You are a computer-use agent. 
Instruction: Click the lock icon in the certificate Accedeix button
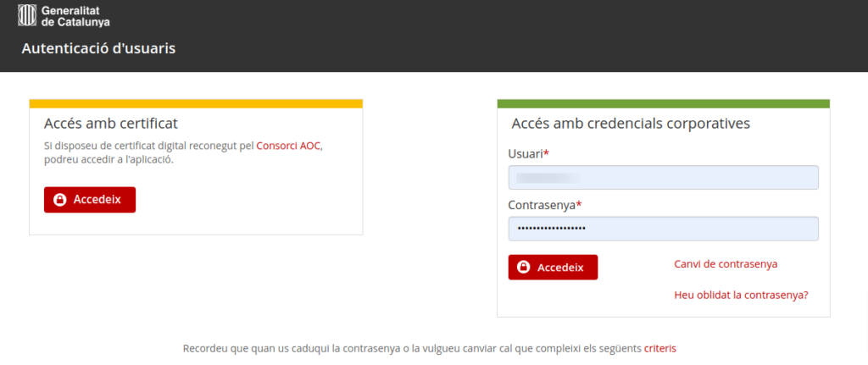(x=59, y=200)
